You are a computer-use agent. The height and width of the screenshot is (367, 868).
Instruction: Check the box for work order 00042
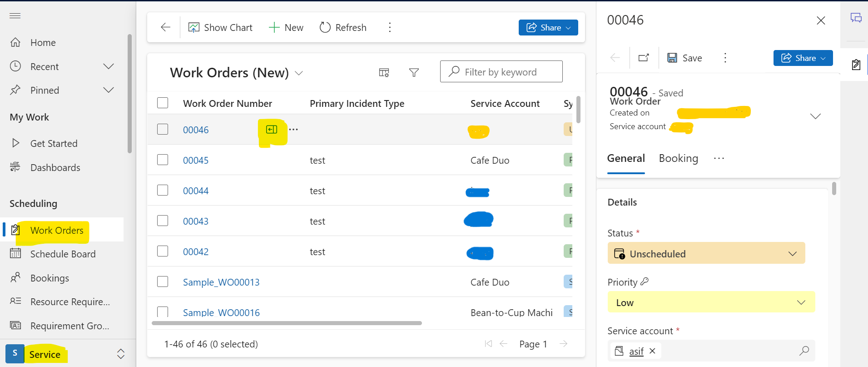pyautogui.click(x=163, y=251)
